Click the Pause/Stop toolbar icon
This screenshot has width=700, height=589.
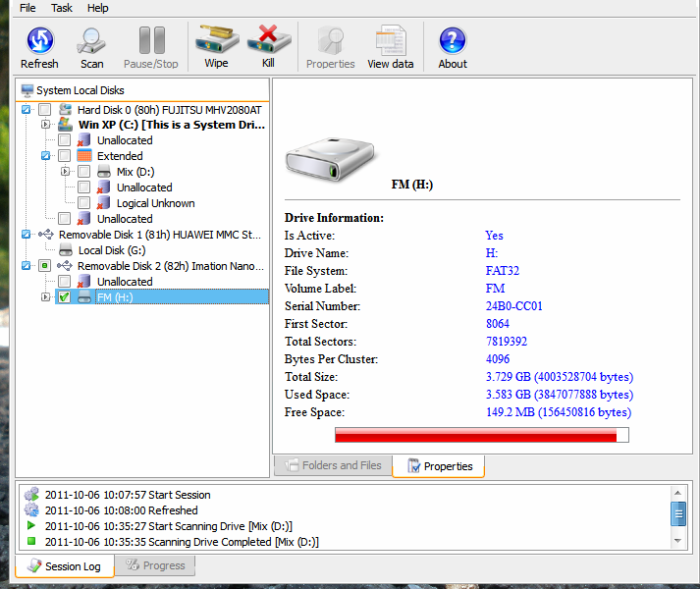click(151, 40)
